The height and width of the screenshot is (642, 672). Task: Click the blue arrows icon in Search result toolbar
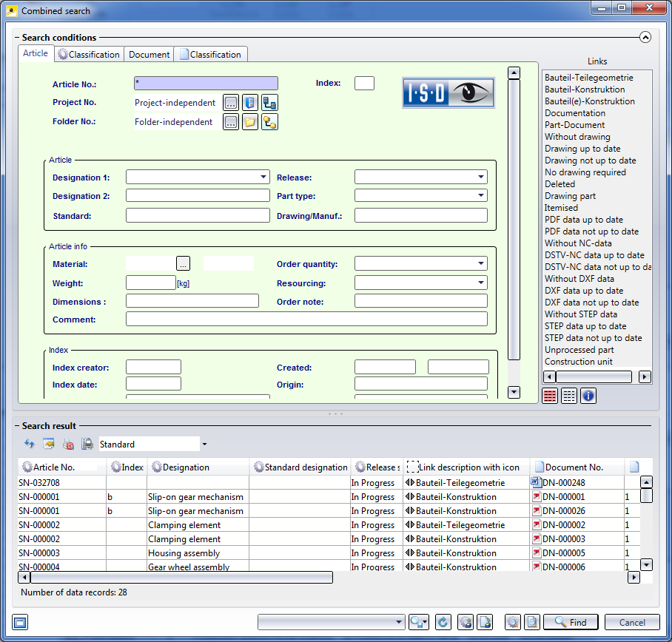[x=30, y=444]
